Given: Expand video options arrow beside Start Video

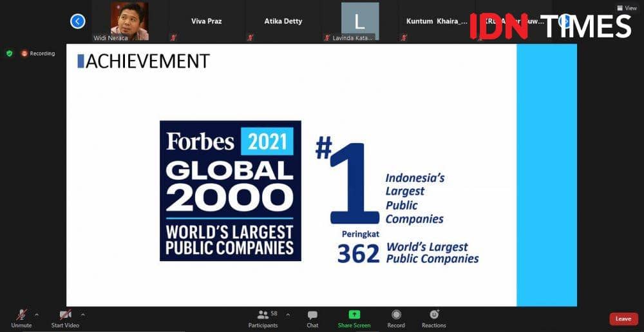Looking at the screenshot, I should [x=83, y=315].
